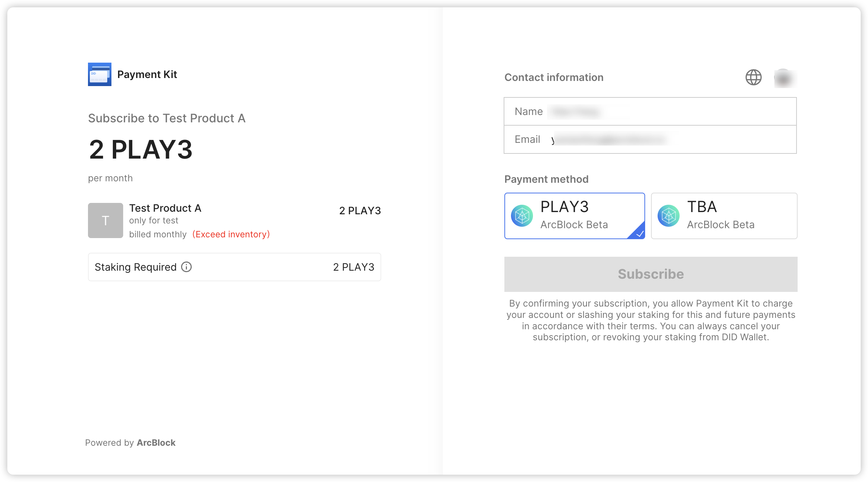The height and width of the screenshot is (482, 868).
Task: Select PLAY3 ArcBlock Beta payment method
Action: [574, 216]
